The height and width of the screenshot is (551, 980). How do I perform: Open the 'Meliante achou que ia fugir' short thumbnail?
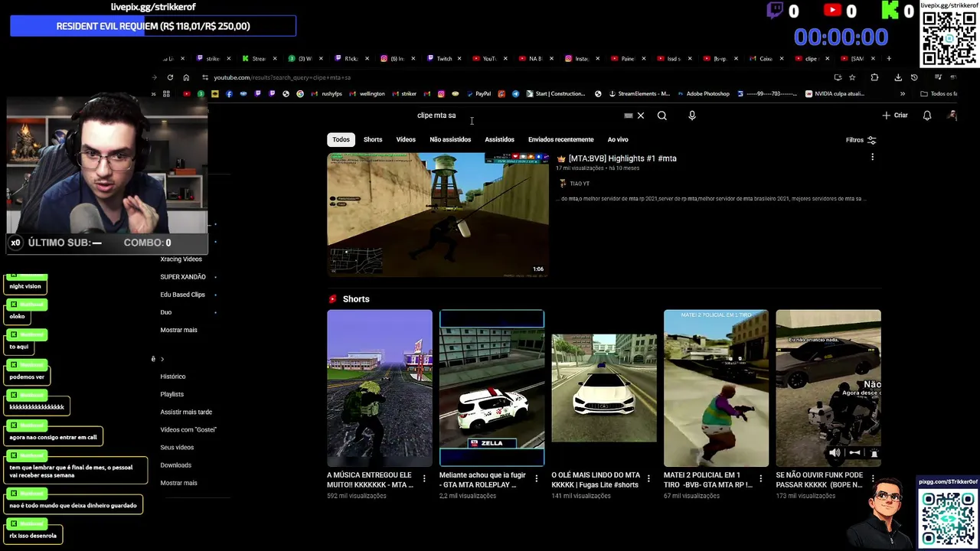(x=492, y=388)
